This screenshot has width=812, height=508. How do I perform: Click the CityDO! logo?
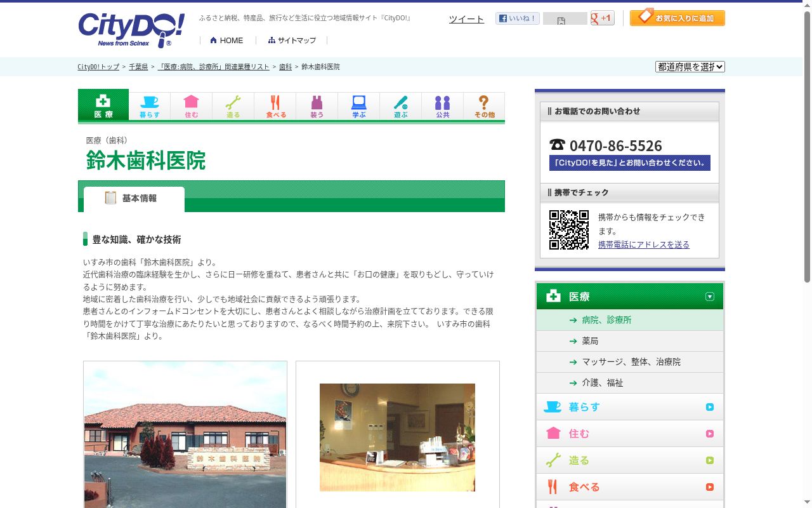point(131,30)
